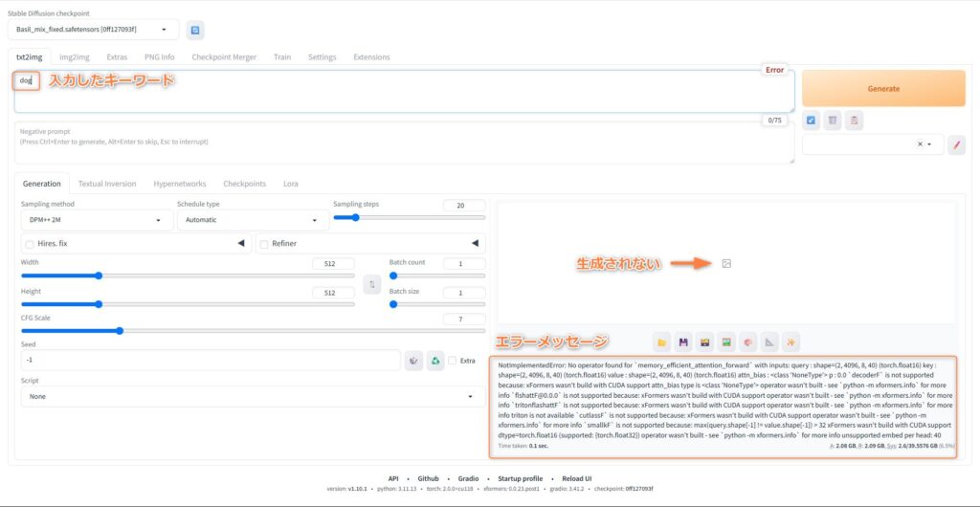
Task: Tick the Extra seed checkbox
Action: (x=453, y=361)
